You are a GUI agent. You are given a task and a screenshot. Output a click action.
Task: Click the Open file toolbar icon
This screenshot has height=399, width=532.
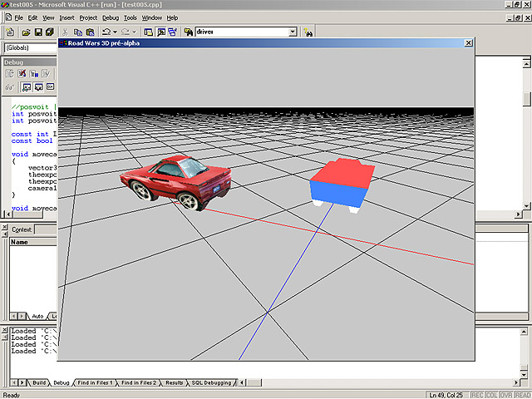click(26, 32)
